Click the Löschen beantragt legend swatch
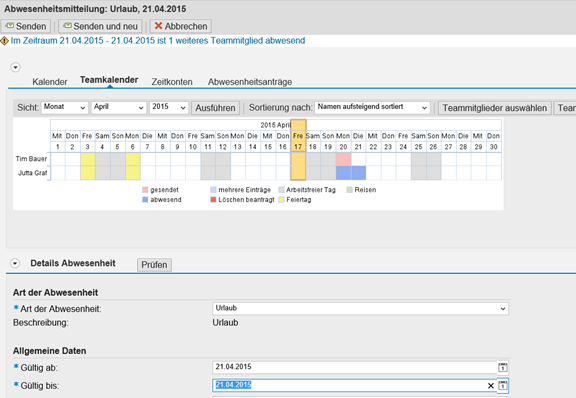Viewport: 576px width, 398px height. [213, 200]
